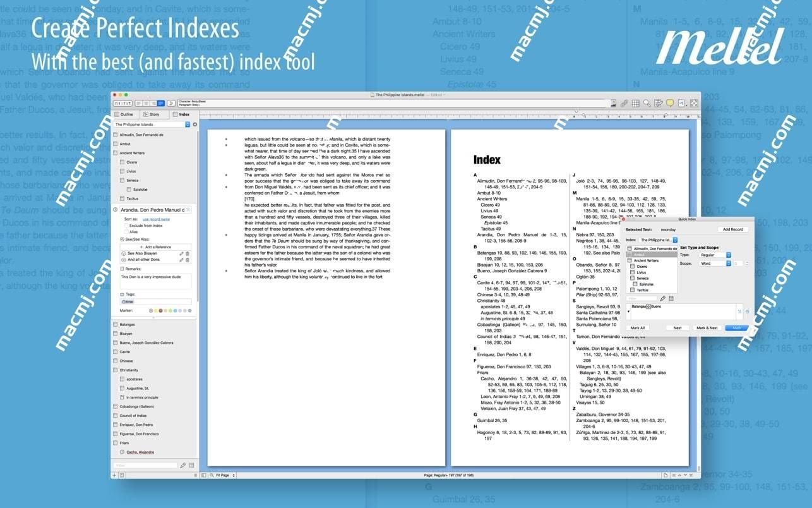Click the 'Mark & Next' button
Viewport: 812px width, 508px height.
[x=707, y=328]
